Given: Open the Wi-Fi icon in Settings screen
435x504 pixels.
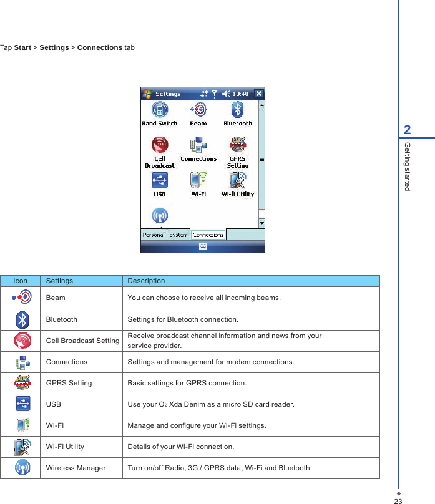Looking at the screenshot, I should [x=198, y=180].
